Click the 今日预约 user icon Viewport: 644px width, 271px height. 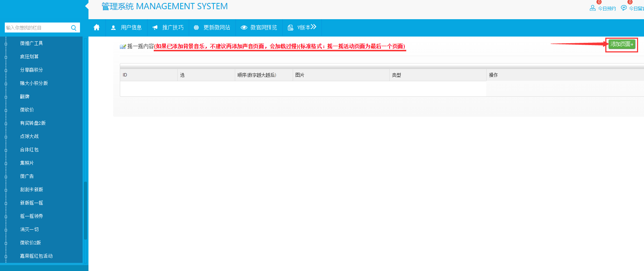pos(592,8)
